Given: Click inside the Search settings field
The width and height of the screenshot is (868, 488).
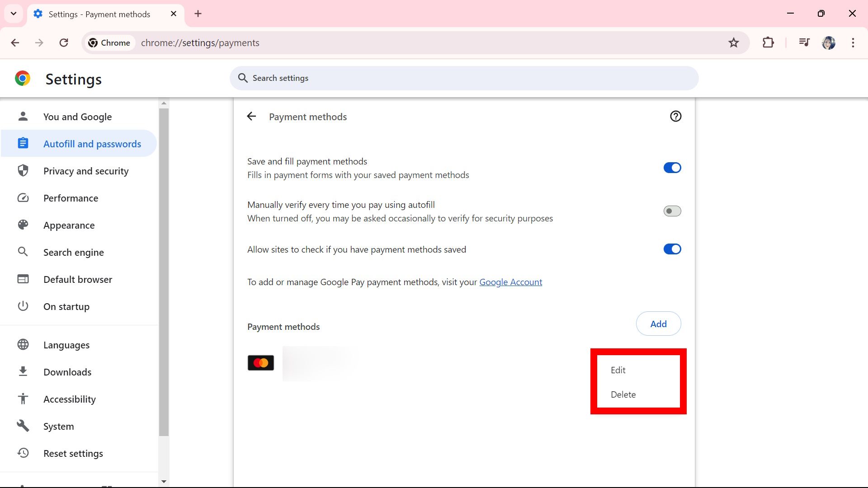Looking at the screenshot, I should coord(463,78).
